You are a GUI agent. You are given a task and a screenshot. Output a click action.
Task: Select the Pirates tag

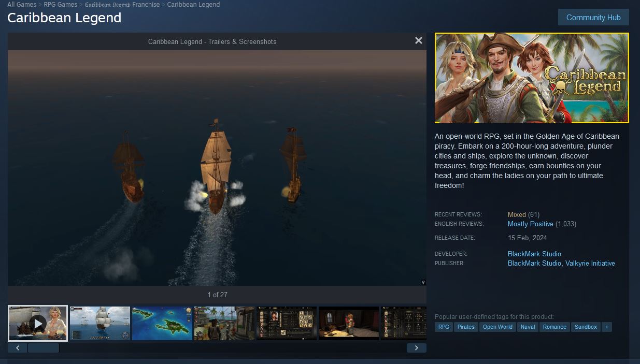pos(466,327)
